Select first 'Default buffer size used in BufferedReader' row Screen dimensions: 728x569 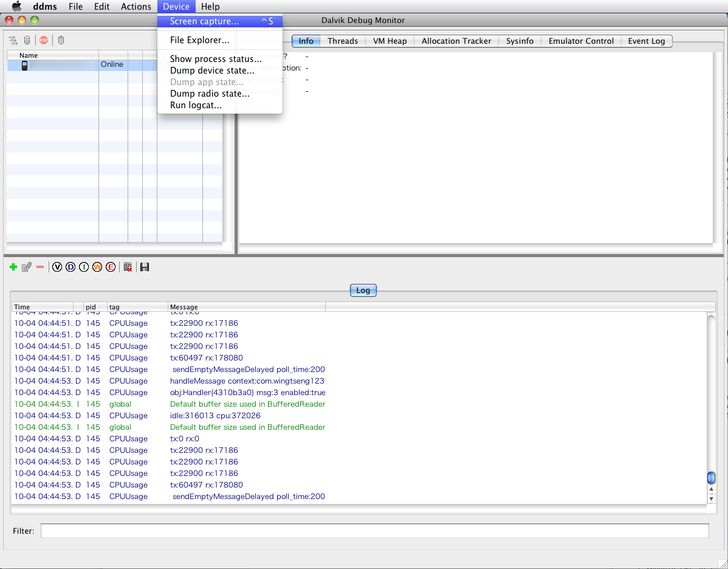(x=359, y=404)
